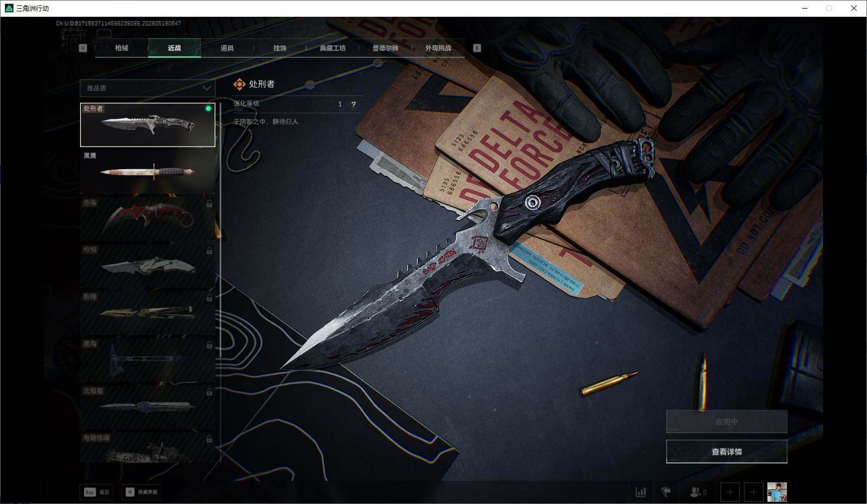Toggle hide interface with H key button
867x504 pixels.
coord(141,492)
